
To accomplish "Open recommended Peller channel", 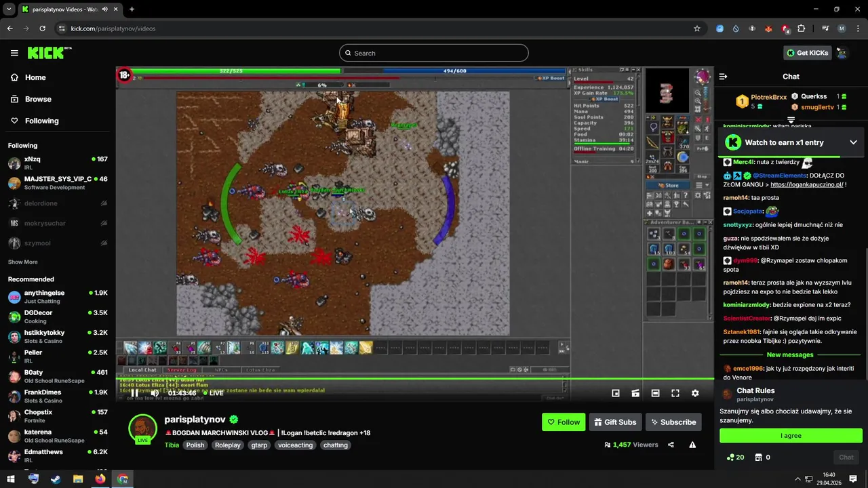I will (58, 357).
